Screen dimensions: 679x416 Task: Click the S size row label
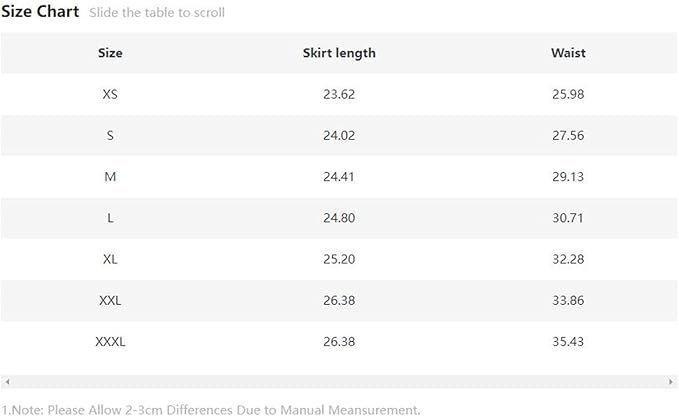pos(110,135)
